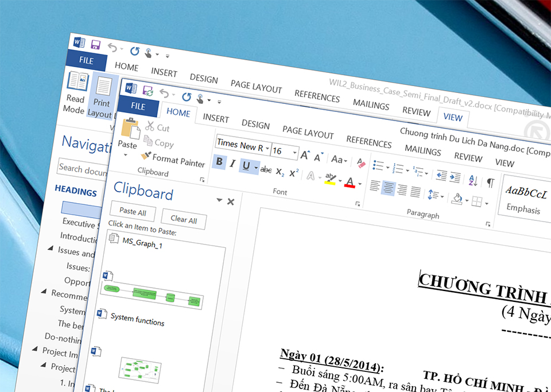Image resolution: width=551 pixels, height=392 pixels.
Task: Open Clipboard group dialog launcher
Action: pos(202,180)
